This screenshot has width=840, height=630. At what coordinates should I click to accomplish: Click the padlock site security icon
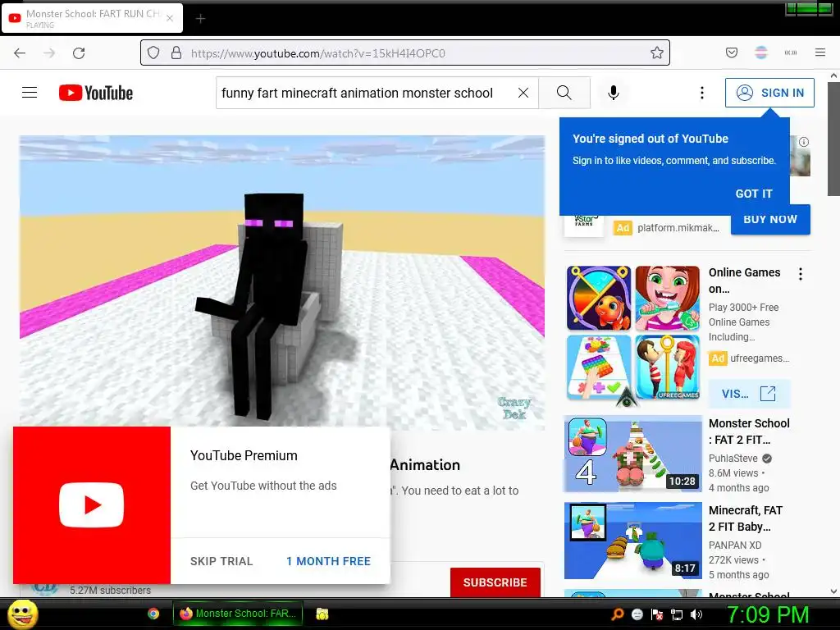point(176,52)
